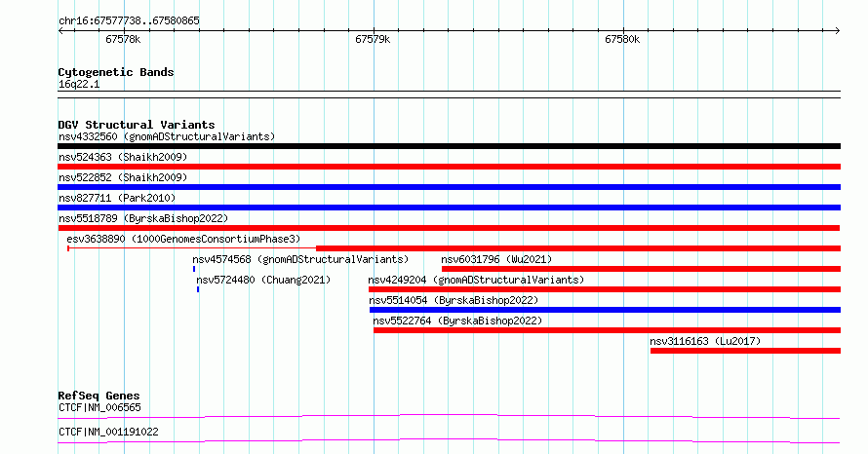This screenshot has width=868, height=454.
Task: Click the thick red esv3638890 bar
Action: point(578,248)
